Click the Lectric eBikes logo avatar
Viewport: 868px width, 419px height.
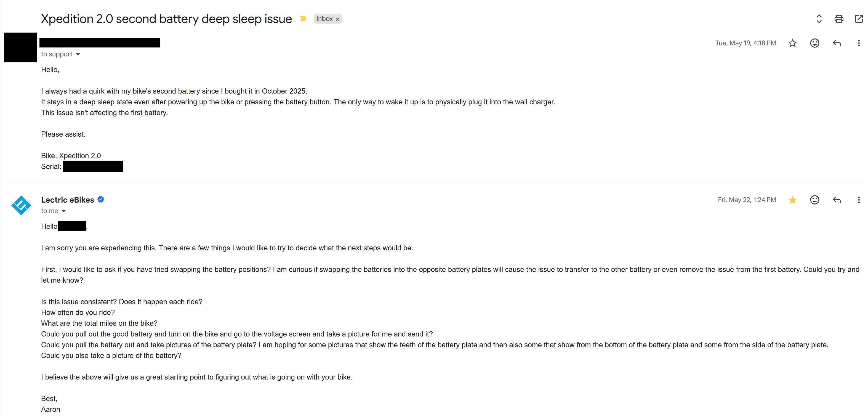[21, 205]
